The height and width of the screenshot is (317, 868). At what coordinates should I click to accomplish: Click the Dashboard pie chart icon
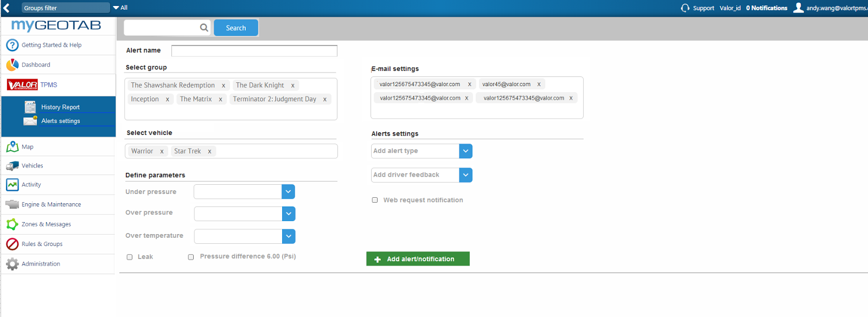click(12, 64)
